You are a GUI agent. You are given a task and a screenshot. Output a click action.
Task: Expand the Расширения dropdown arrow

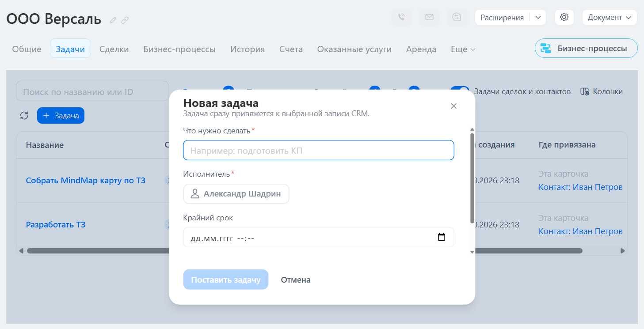[x=538, y=17]
